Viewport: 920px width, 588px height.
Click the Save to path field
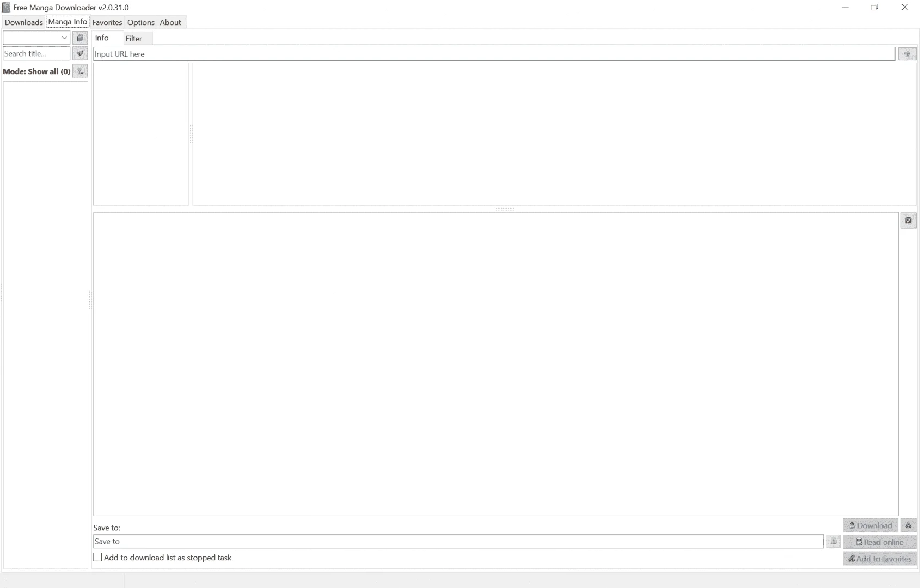(458, 542)
